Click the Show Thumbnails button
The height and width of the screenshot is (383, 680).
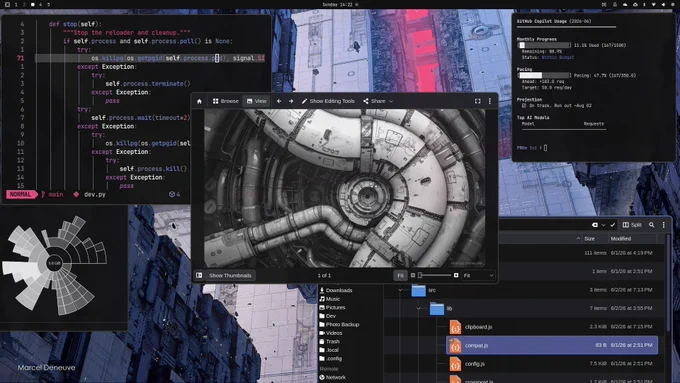tap(230, 275)
